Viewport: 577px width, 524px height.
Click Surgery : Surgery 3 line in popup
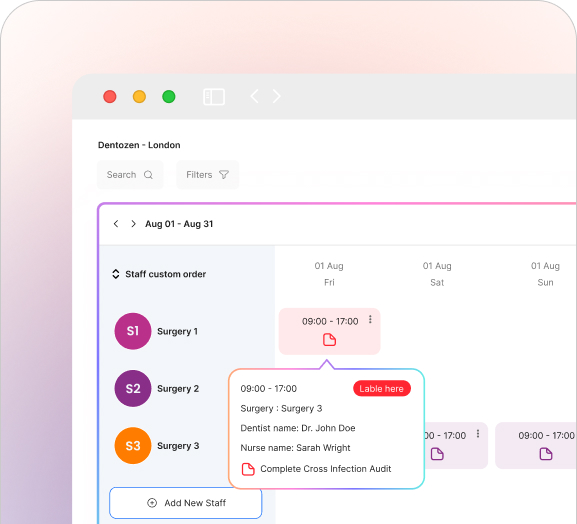281,408
